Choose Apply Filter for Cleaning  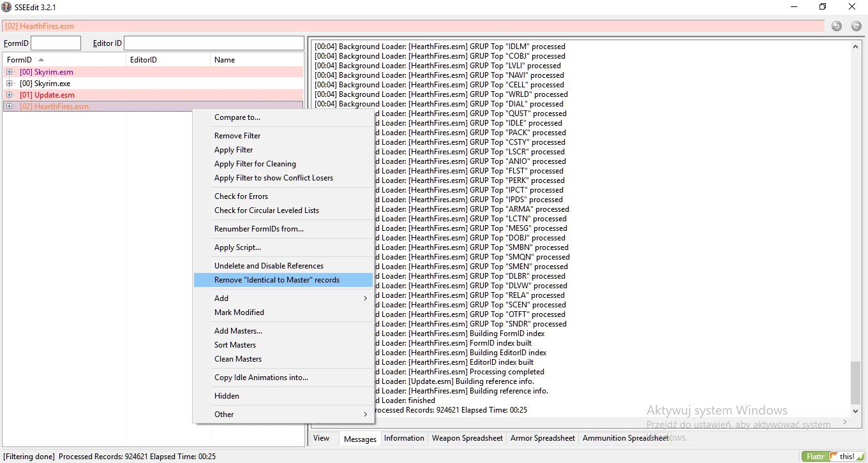(x=283, y=164)
